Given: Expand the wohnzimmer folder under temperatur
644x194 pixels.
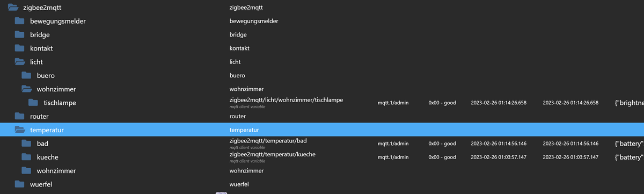Looking at the screenshot, I should 26,170.
